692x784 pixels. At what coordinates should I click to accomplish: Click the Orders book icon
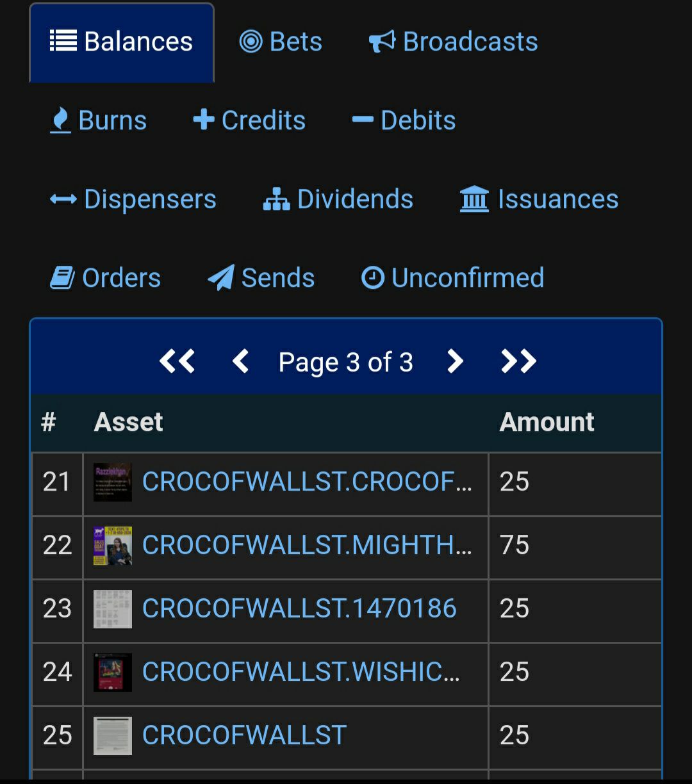tap(62, 278)
